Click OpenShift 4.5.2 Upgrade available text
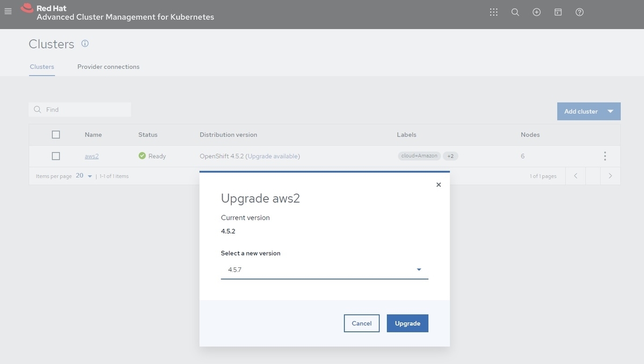 250,156
